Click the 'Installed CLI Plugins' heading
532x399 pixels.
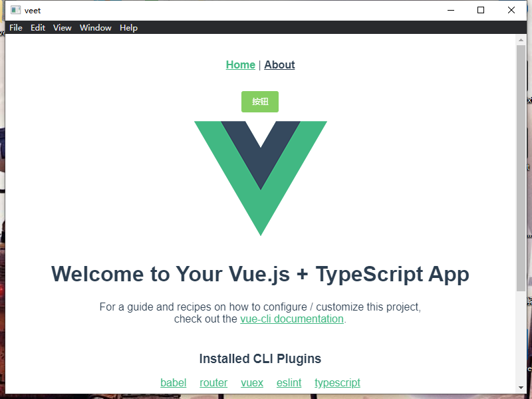[260, 358]
